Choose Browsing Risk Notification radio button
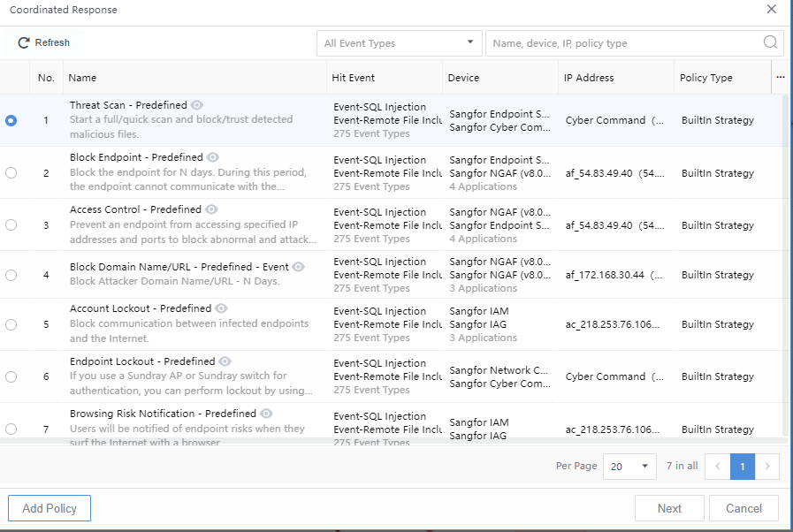Screen dimensions: 793x532 pos(11,429)
